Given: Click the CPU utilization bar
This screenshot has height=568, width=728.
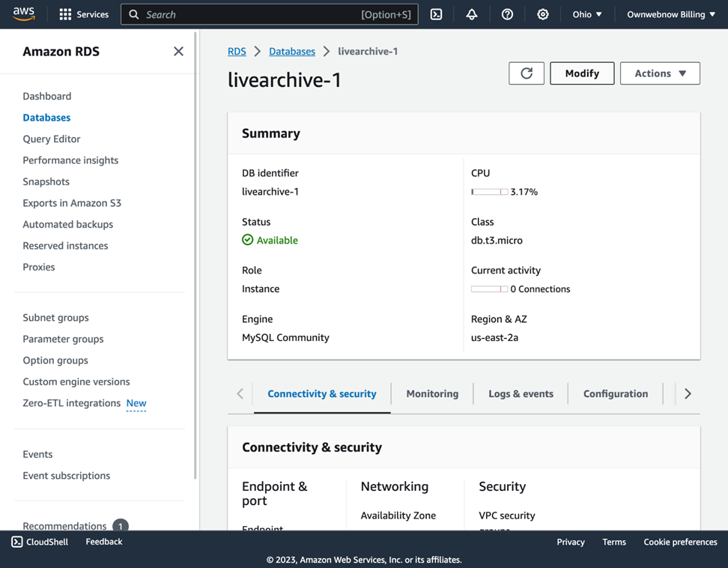Looking at the screenshot, I should pos(489,192).
